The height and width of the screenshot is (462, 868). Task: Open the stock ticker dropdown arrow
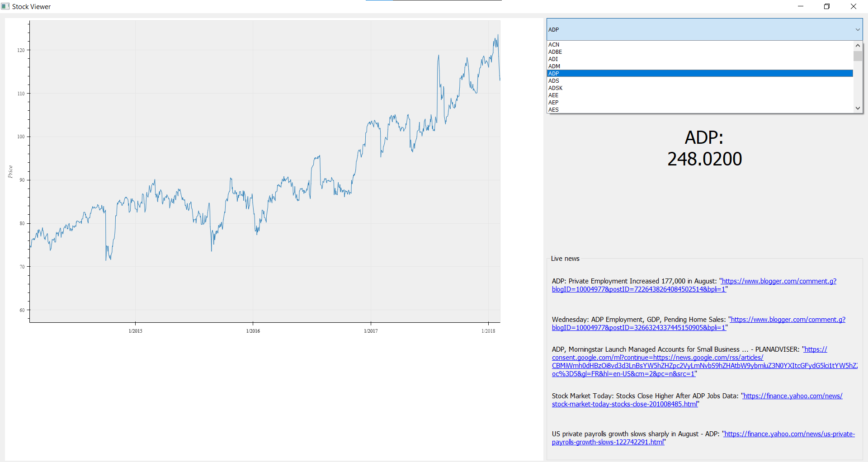[858, 29]
